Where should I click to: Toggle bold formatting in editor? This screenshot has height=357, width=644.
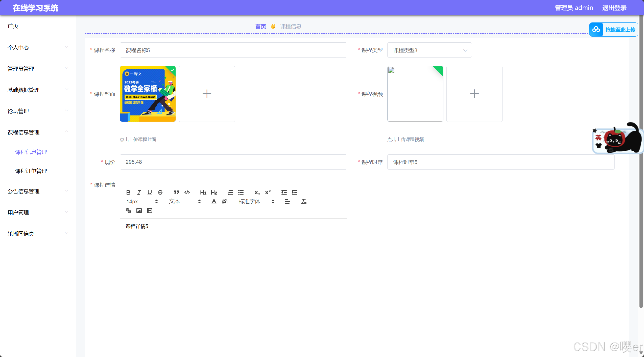click(x=128, y=193)
